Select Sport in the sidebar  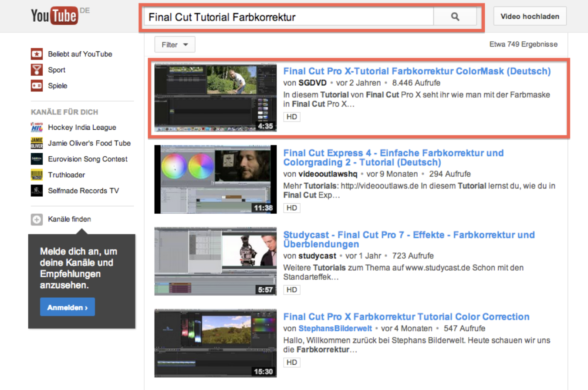click(x=57, y=70)
